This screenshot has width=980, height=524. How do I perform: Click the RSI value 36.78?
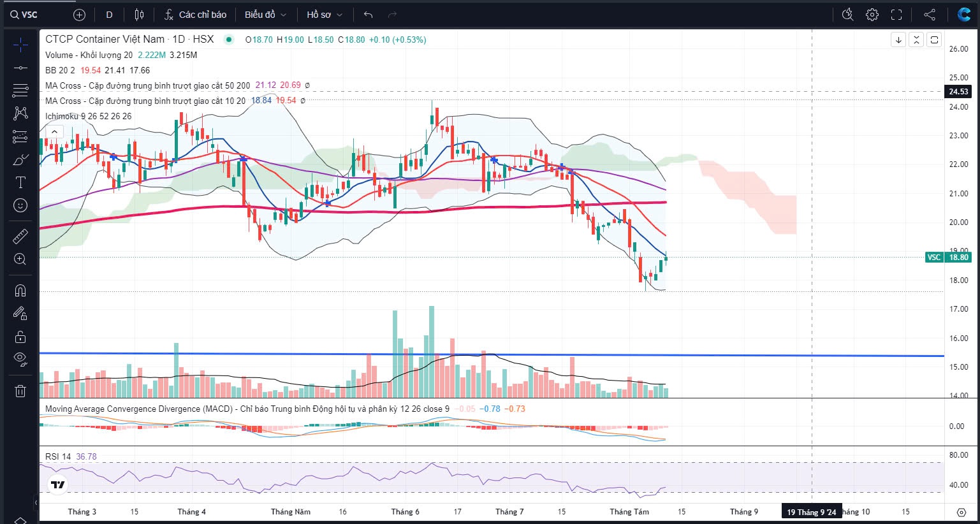coord(86,456)
